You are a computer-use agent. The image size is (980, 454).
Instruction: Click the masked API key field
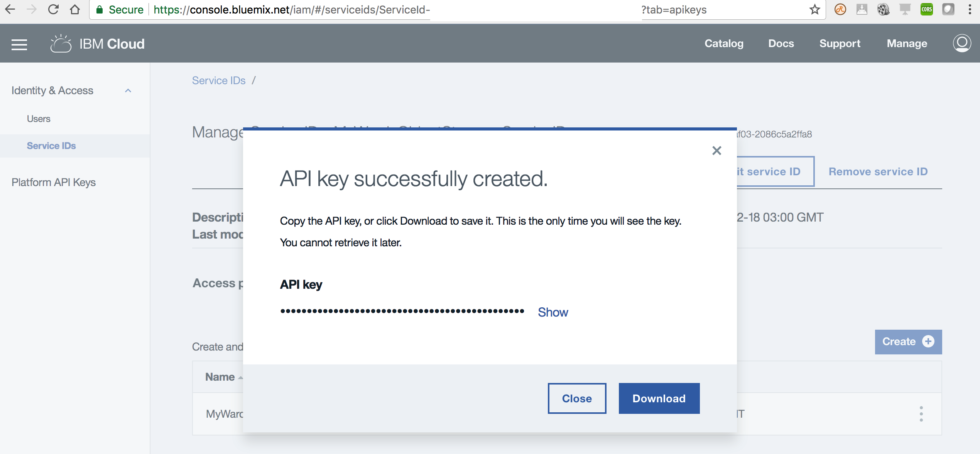[402, 311]
